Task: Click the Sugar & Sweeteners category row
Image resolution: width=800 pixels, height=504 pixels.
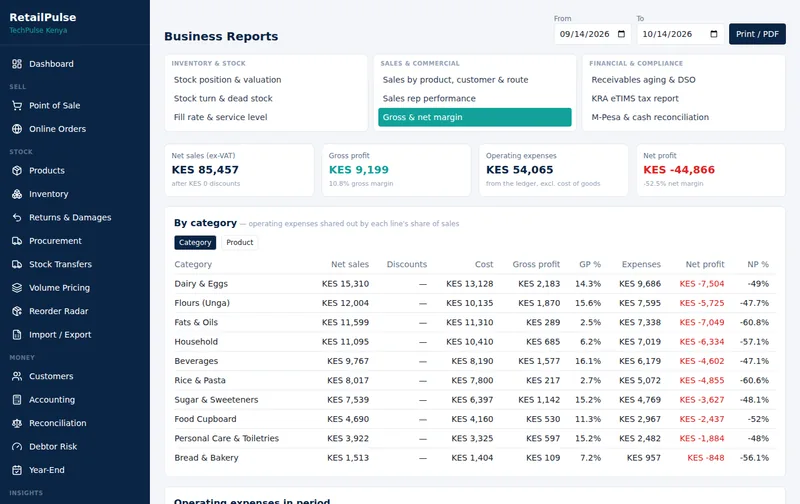Action: click(x=474, y=400)
